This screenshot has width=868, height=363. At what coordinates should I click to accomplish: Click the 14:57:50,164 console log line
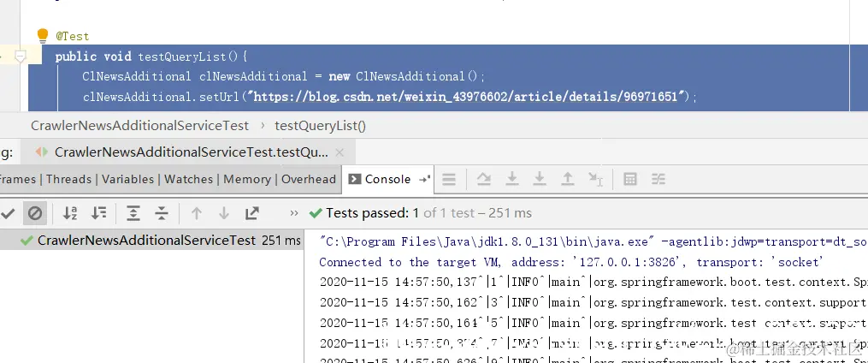[x=593, y=323]
